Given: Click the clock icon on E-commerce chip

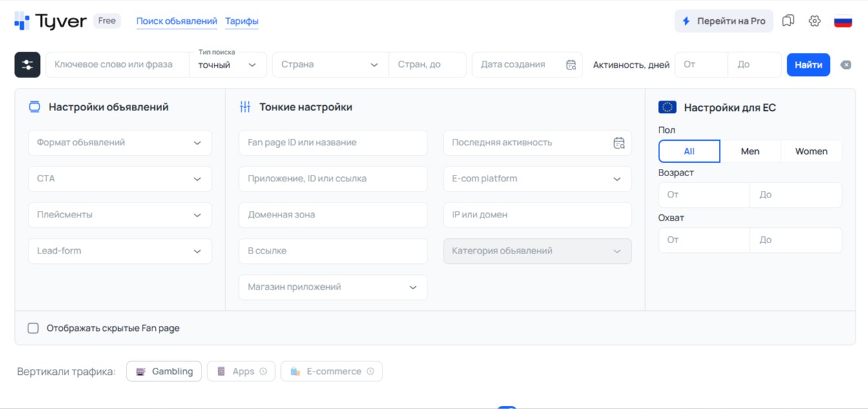Looking at the screenshot, I should (x=370, y=372).
